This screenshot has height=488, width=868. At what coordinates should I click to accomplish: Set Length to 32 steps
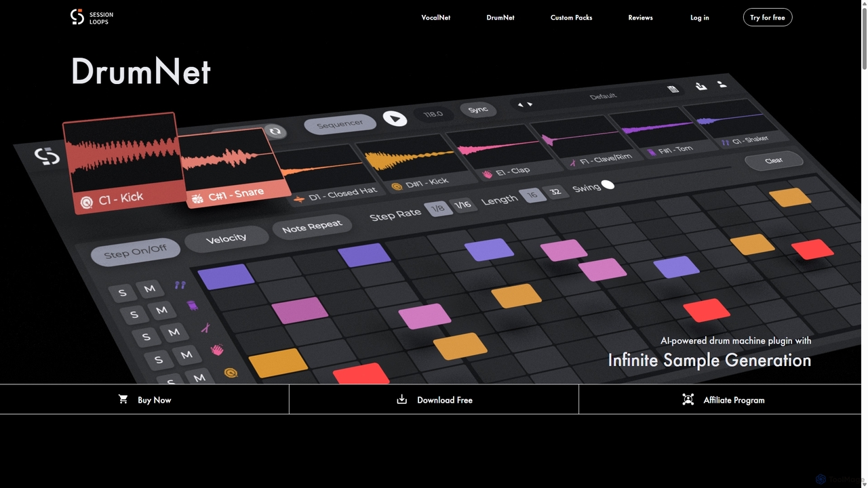coord(555,192)
